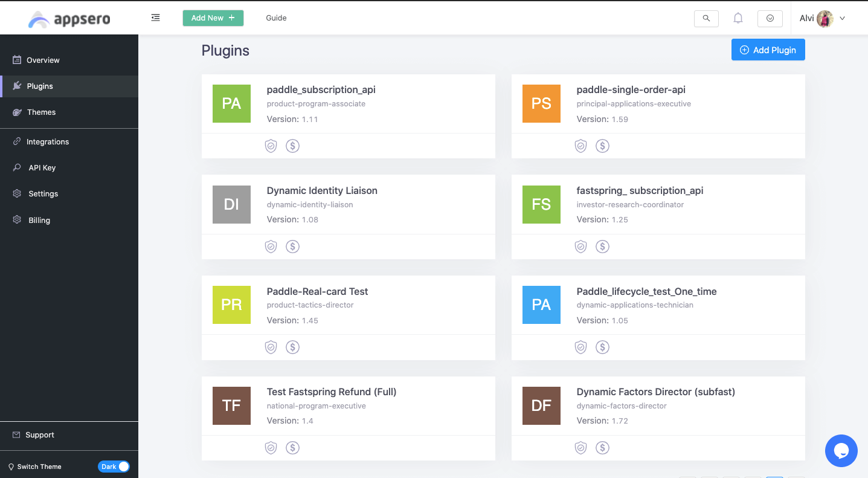This screenshot has width=868, height=478.
Task: Open Alvi's profile avatar
Action: coord(825,18)
